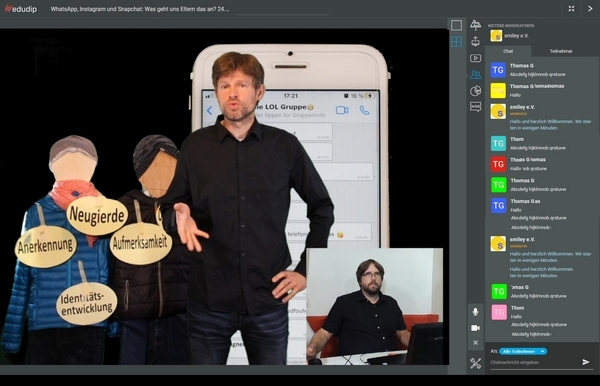The height and width of the screenshot is (386, 600).
Task: Click the upload/share file icon
Action: coord(475,41)
